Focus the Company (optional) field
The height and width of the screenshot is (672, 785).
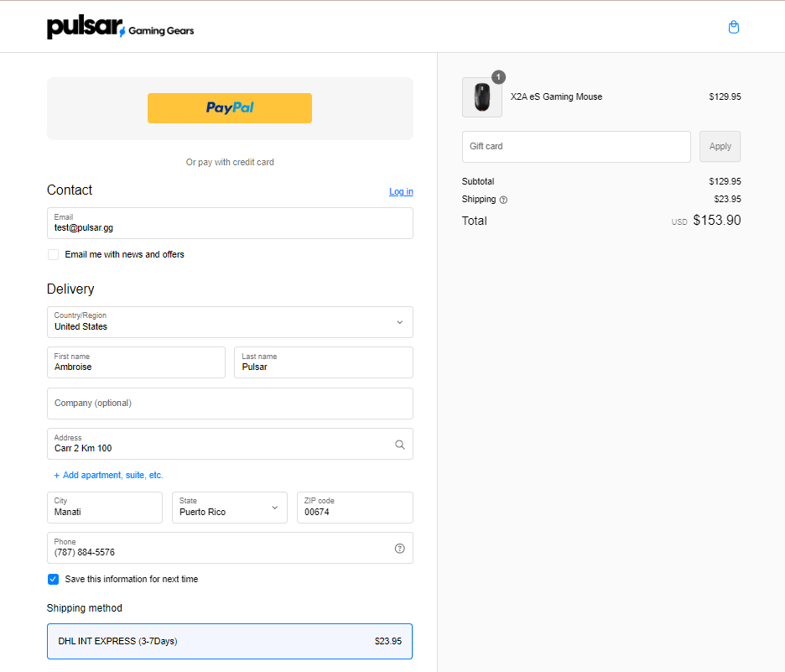[x=230, y=403]
